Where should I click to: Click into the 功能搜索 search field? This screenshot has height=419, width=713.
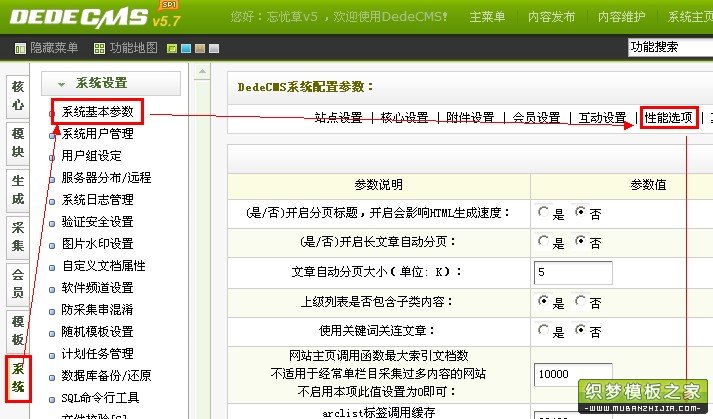[x=671, y=47]
